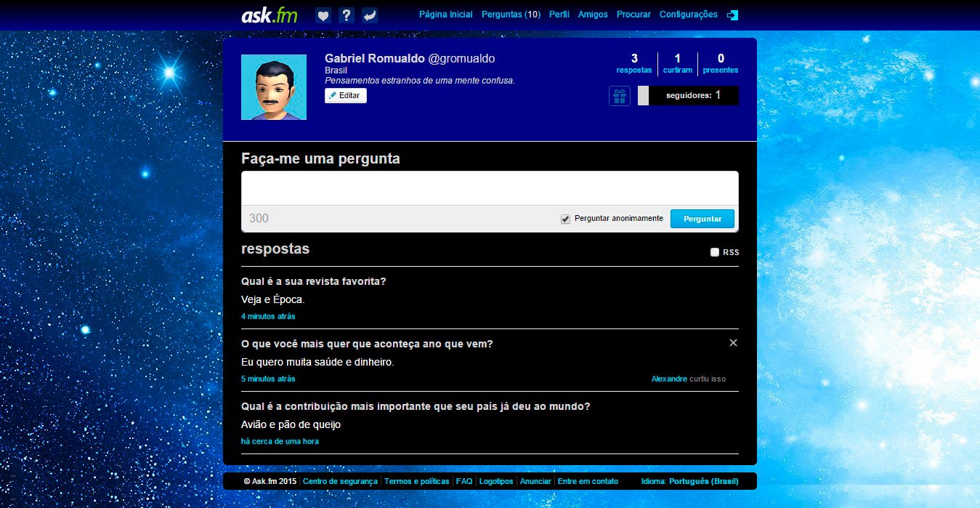
Task: Click the Editar profile button
Action: tap(345, 95)
